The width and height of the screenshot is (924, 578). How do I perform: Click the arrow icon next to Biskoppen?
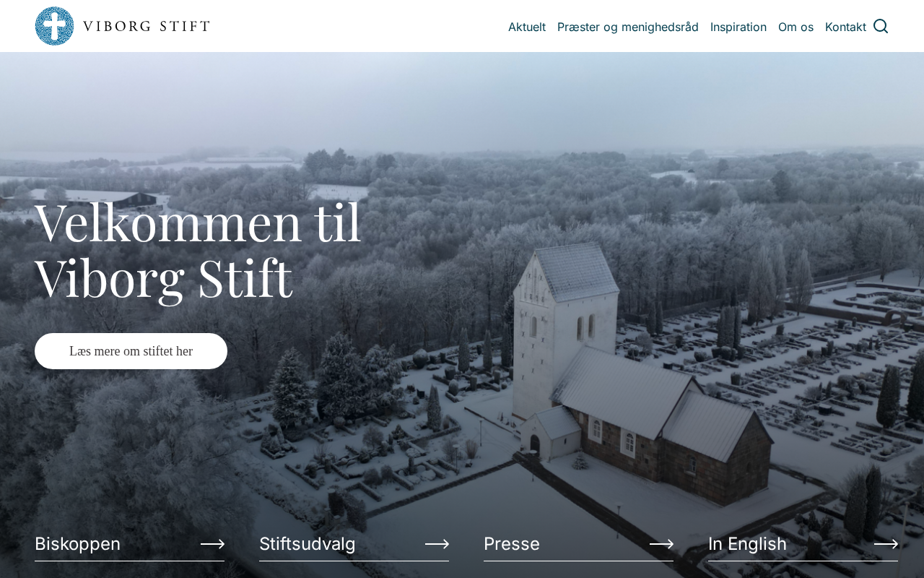(212, 544)
